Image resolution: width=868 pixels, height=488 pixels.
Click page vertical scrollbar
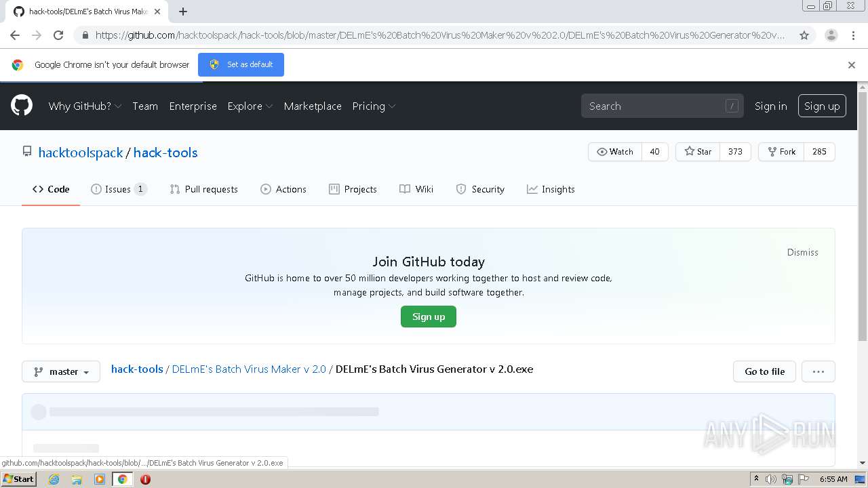[863, 217]
